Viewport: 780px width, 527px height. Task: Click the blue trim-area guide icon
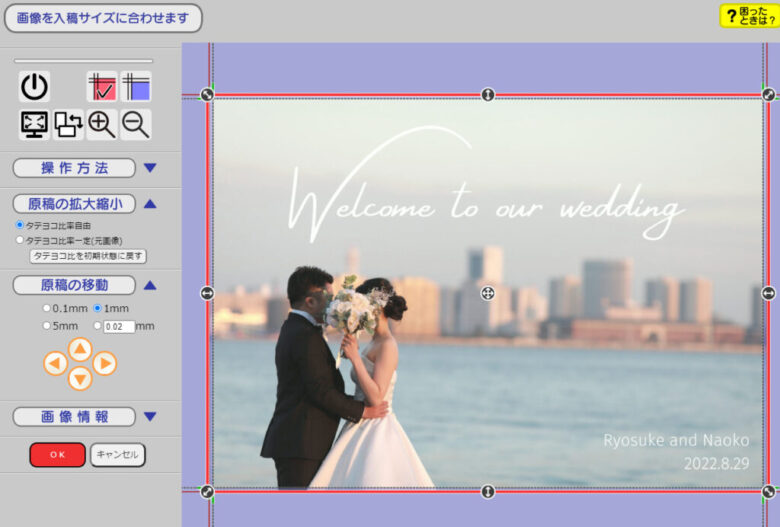(x=136, y=87)
